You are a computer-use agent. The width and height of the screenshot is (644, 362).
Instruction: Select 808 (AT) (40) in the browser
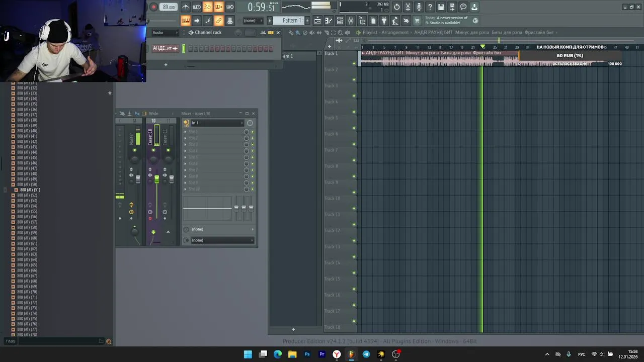point(27,131)
